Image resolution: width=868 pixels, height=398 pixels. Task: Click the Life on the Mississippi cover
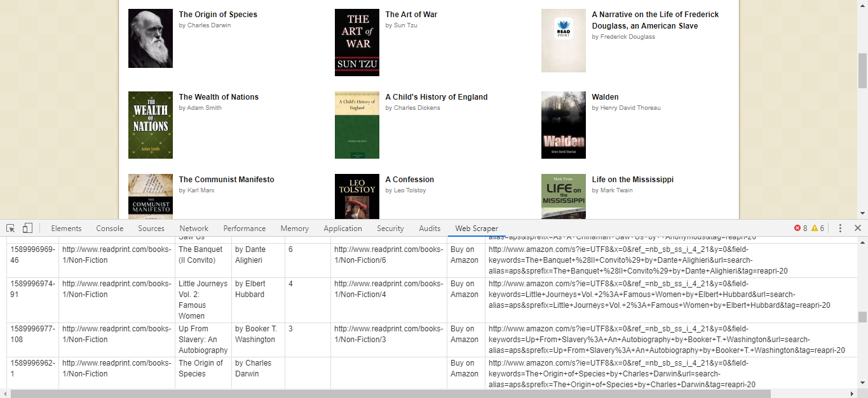coord(564,196)
